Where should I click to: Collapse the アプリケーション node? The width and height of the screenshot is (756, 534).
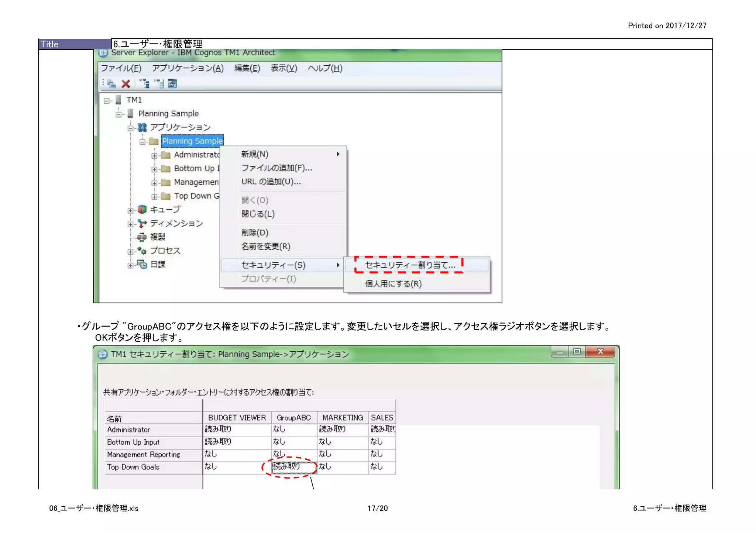tap(130, 128)
